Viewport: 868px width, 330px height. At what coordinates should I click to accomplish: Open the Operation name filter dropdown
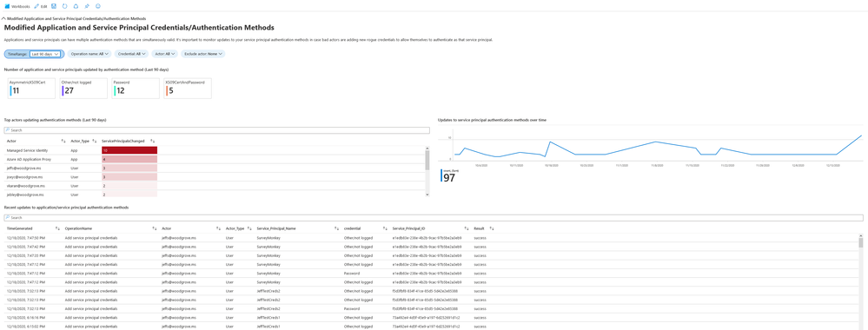click(x=90, y=54)
